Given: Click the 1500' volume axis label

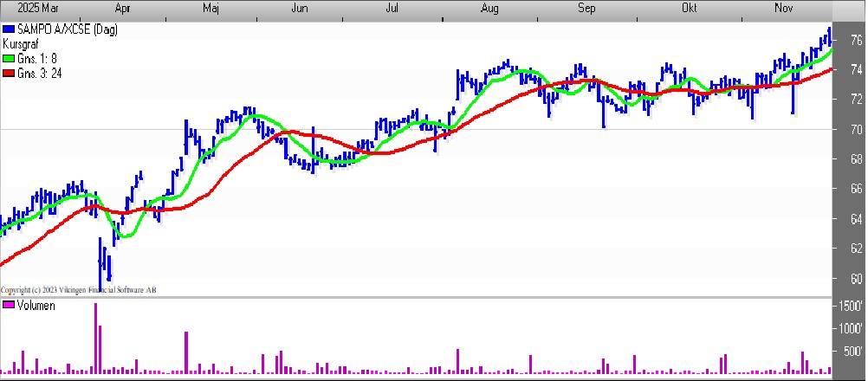Looking at the screenshot, I should pos(851,306).
